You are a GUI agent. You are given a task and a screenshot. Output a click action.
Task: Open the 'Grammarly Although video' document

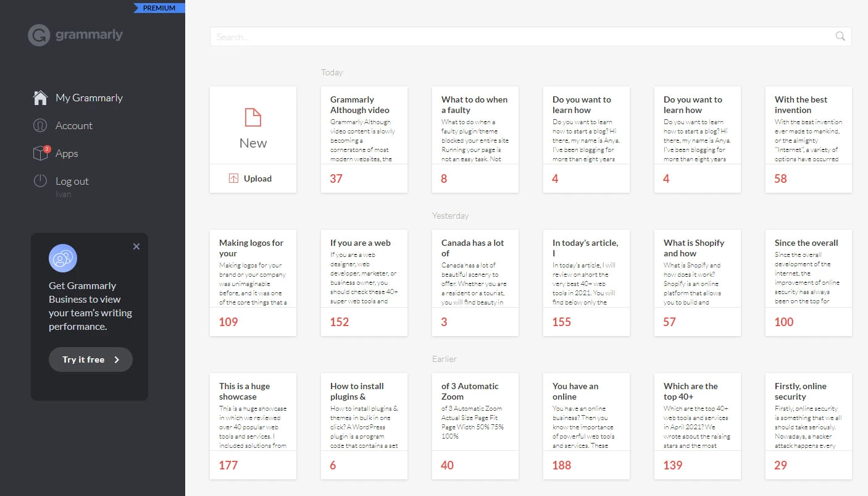click(364, 140)
